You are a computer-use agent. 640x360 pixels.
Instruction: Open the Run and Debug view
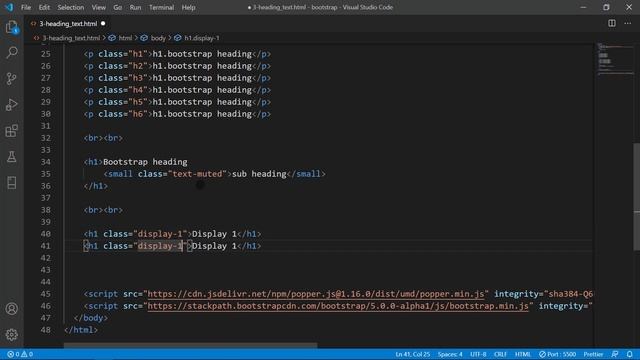12,104
